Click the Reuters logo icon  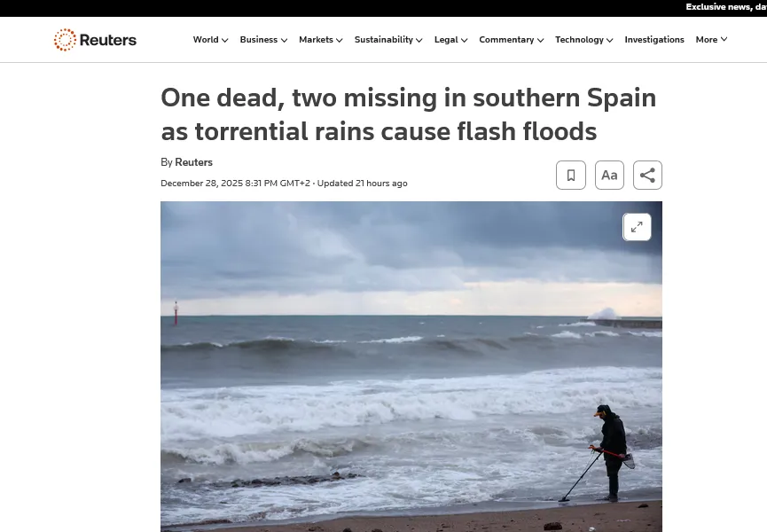coord(65,40)
